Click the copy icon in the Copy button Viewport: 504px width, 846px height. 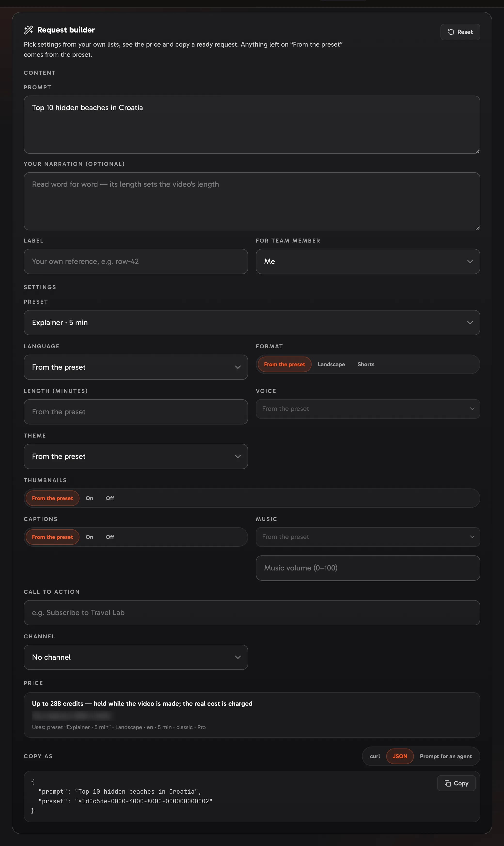pyautogui.click(x=448, y=783)
